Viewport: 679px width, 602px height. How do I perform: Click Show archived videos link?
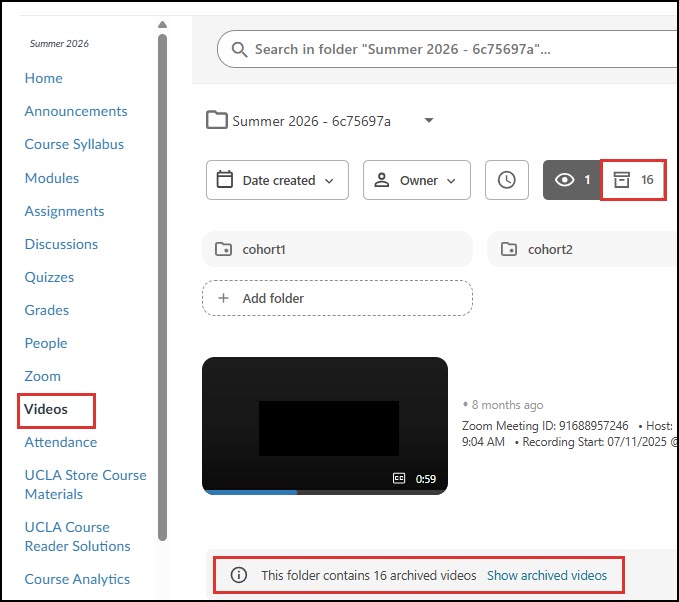[547, 575]
